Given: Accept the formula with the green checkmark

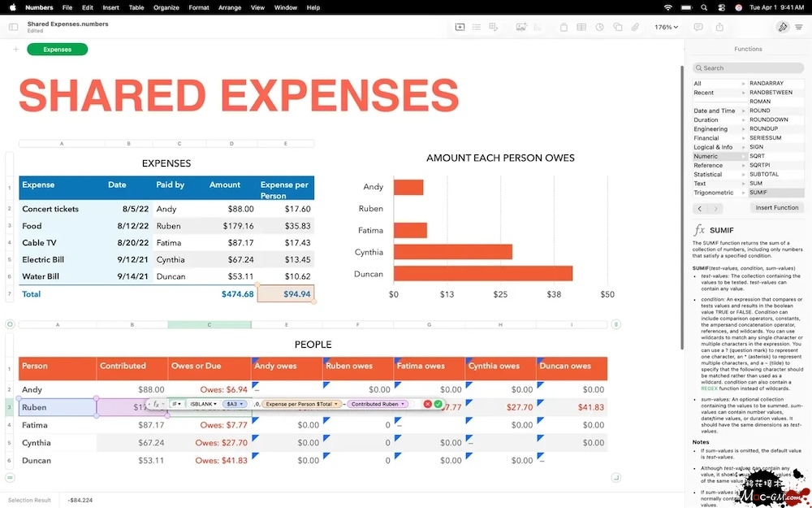Looking at the screenshot, I should [x=438, y=404].
